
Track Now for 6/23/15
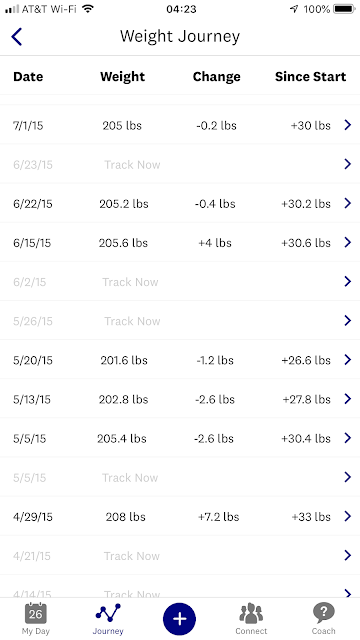coord(132,164)
